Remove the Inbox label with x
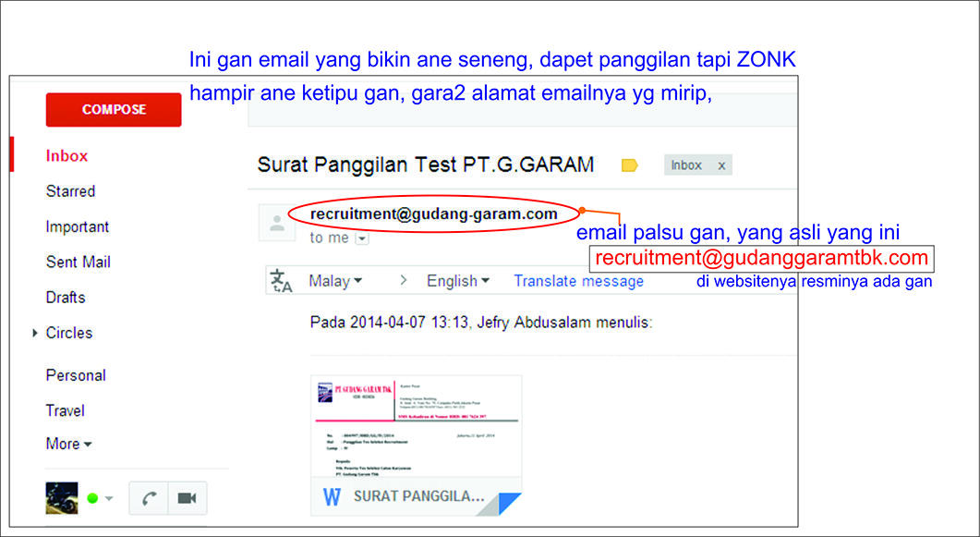 721,165
